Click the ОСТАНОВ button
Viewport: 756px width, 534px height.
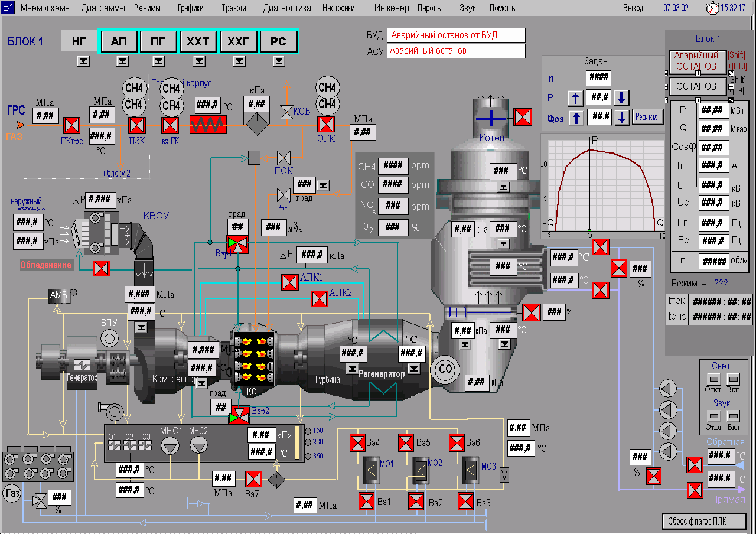tap(697, 86)
